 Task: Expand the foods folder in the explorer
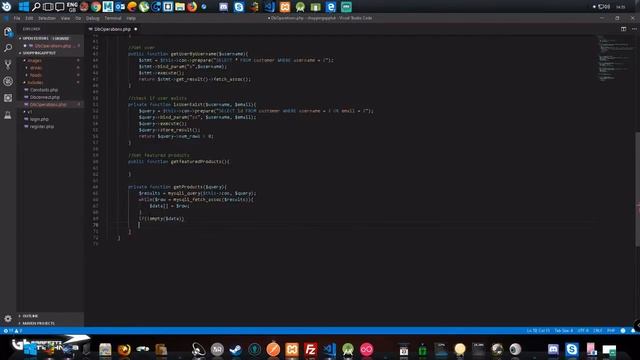tap(36, 75)
